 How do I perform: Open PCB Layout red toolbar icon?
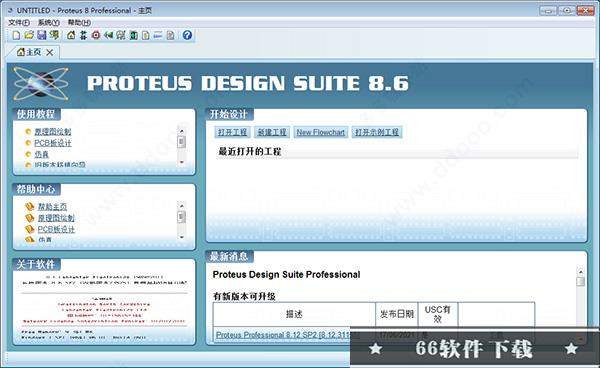[x=96, y=35]
